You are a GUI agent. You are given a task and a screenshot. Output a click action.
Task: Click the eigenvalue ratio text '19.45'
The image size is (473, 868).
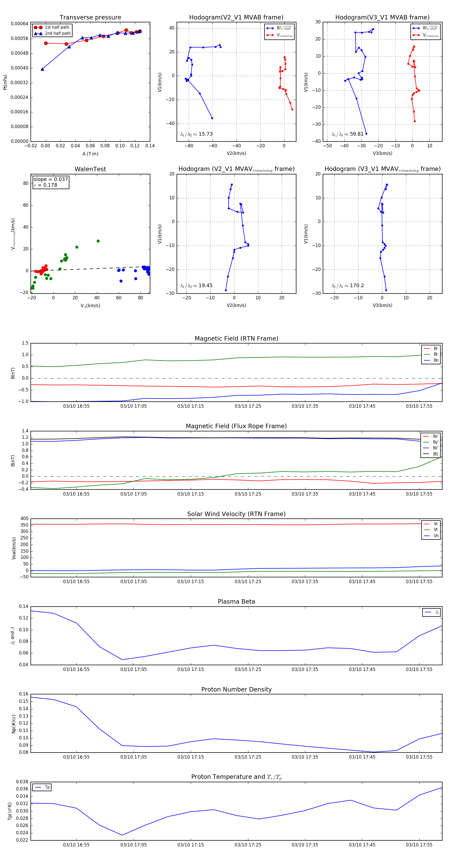(205, 286)
